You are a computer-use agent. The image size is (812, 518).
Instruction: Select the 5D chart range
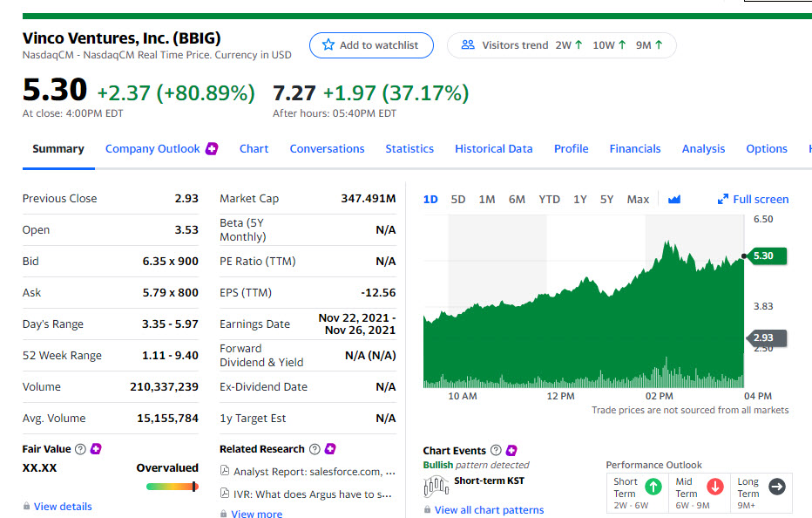[457, 199]
